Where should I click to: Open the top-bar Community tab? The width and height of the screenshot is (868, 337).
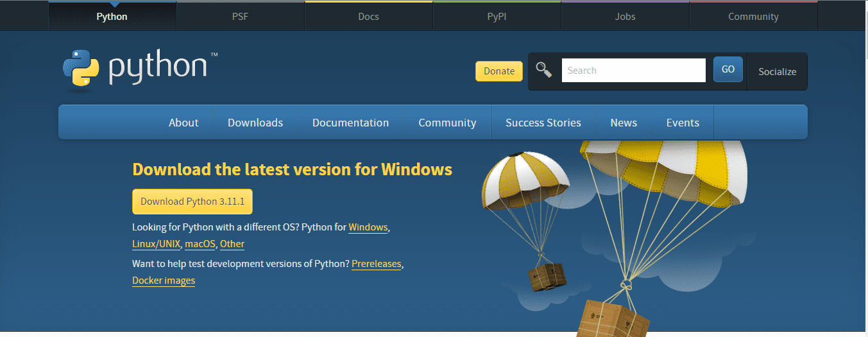(753, 16)
